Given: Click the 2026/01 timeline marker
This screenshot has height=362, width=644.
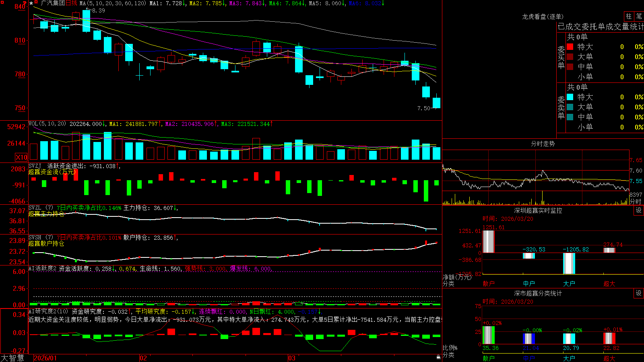Looking at the screenshot, I should 45,358.
